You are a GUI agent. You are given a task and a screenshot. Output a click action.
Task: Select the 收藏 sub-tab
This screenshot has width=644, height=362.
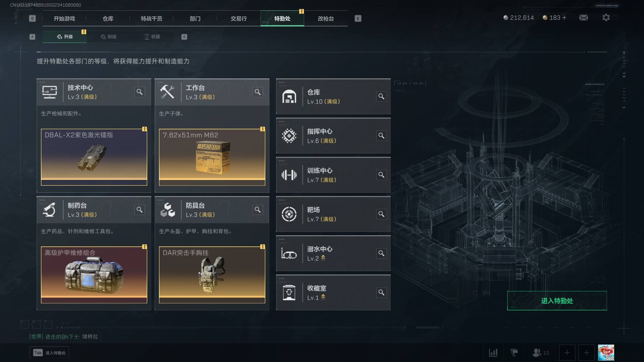(x=152, y=37)
